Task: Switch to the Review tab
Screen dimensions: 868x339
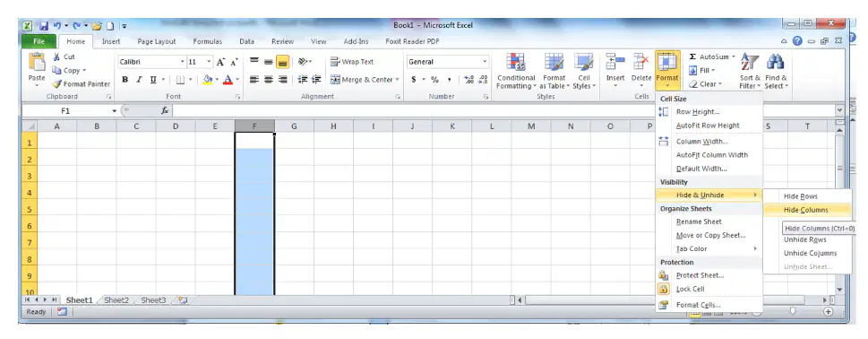Action: click(282, 41)
